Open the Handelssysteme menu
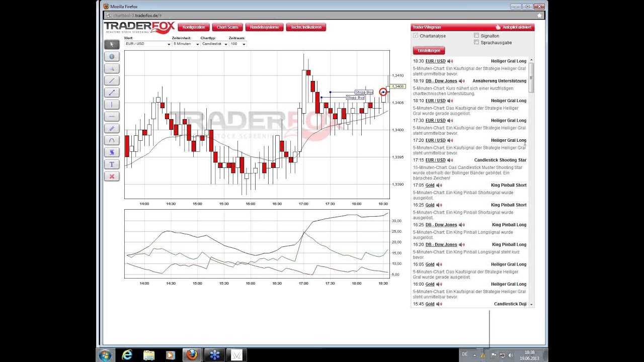The image size is (644, 362). coord(264,27)
